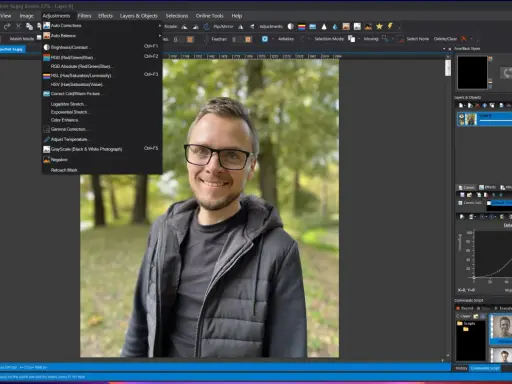Click the dark sunset photo toolbar icon
The width and height of the screenshot is (512, 384).
click(x=368, y=27)
